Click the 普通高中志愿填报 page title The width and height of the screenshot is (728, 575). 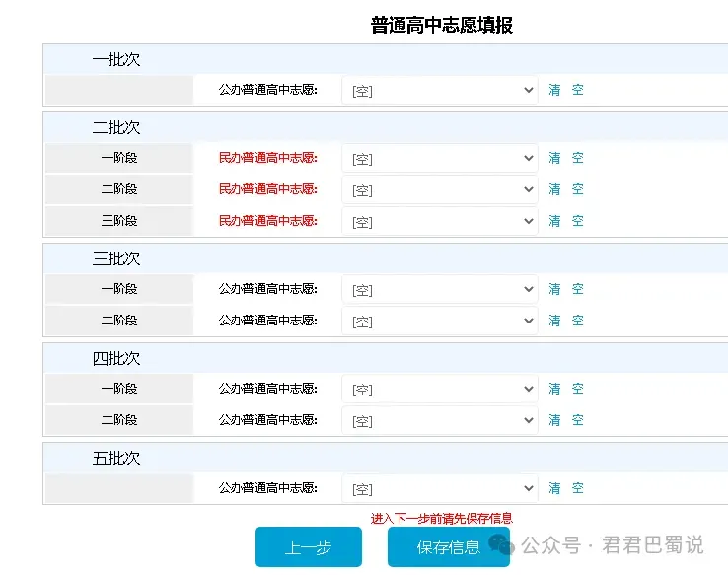442,25
